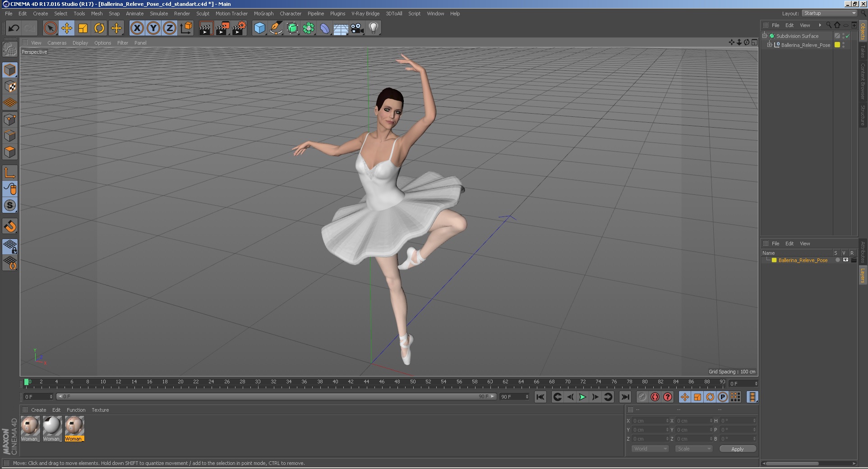868x469 pixels.
Task: Toggle viewport layout maximize icon
Action: [754, 42]
